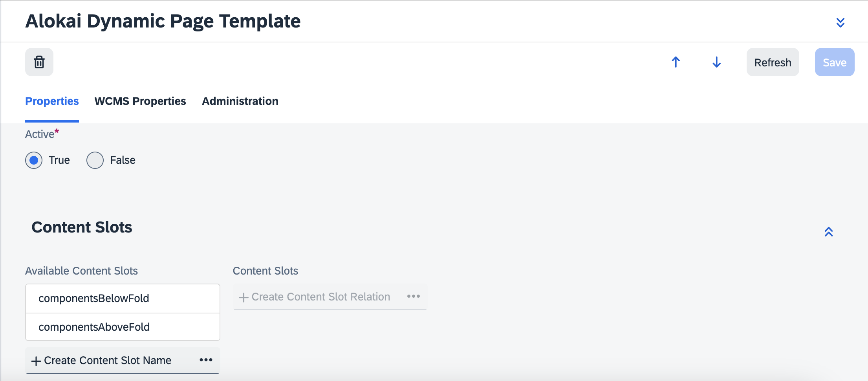Click the Save button
Image resolution: width=868 pixels, height=381 pixels.
pos(834,62)
